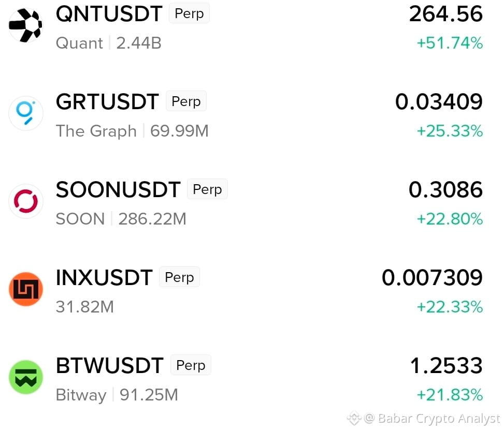Click the Perp badge next to INXUSDT
Screen dimensions: 504x431
pos(179,277)
